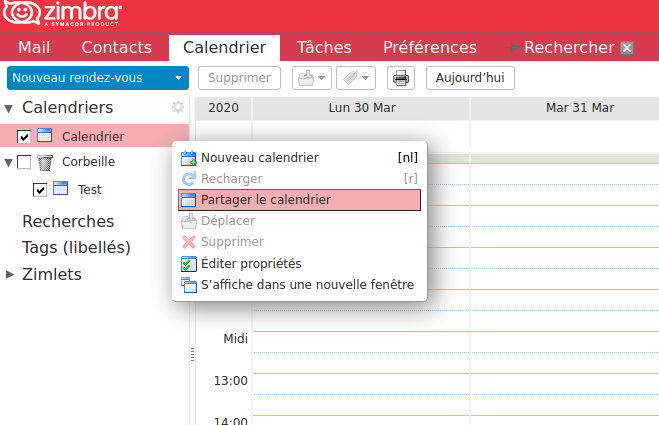Click the Zimbra logo
Screen dimensions: 659x425
tap(62, 14)
